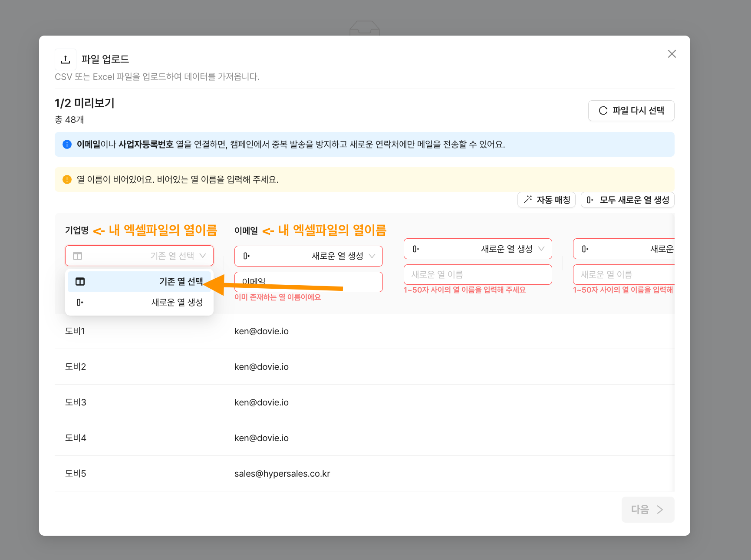Click the orange warning icon in the alert
This screenshot has height=560, width=751.
coord(67,180)
